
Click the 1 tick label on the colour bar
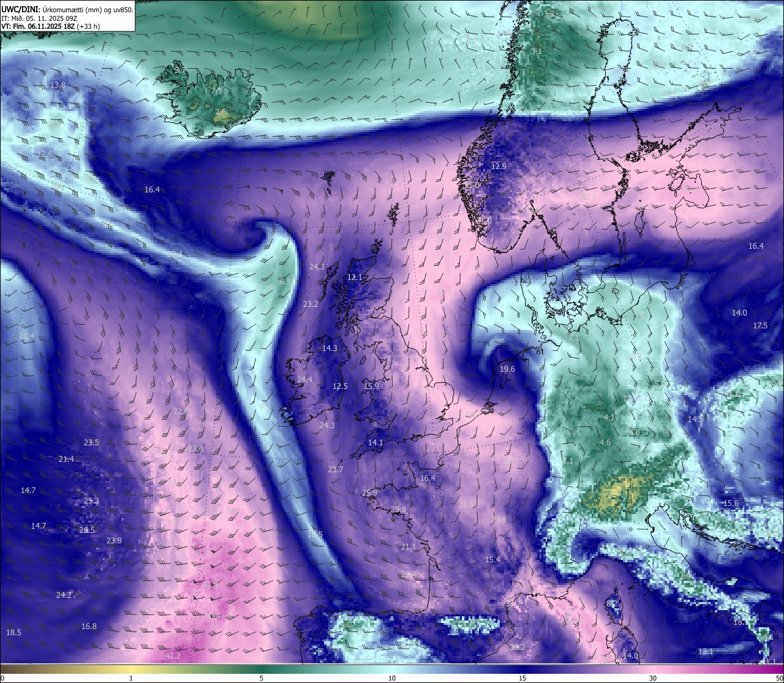[131, 678]
